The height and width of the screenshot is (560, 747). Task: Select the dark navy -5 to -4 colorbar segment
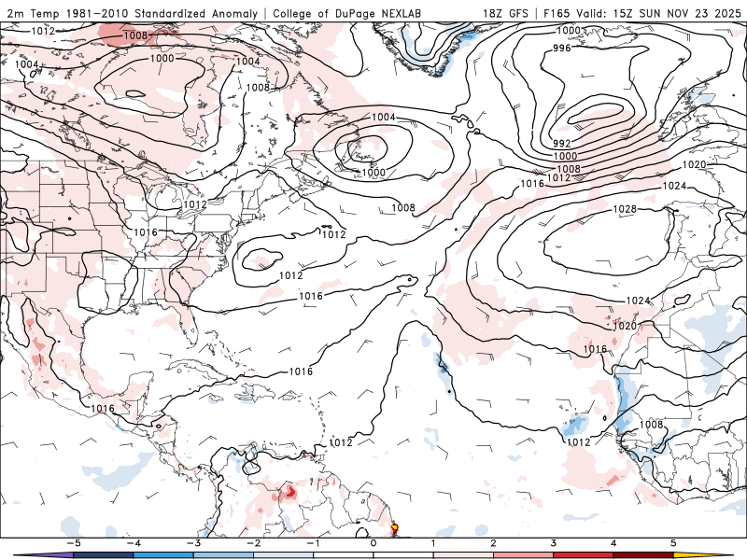(104, 555)
